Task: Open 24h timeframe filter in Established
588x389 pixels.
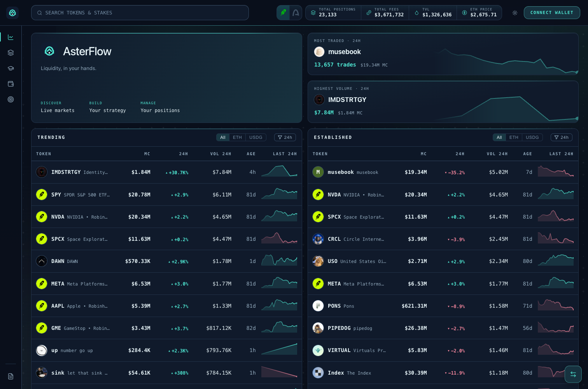Action: click(562, 137)
